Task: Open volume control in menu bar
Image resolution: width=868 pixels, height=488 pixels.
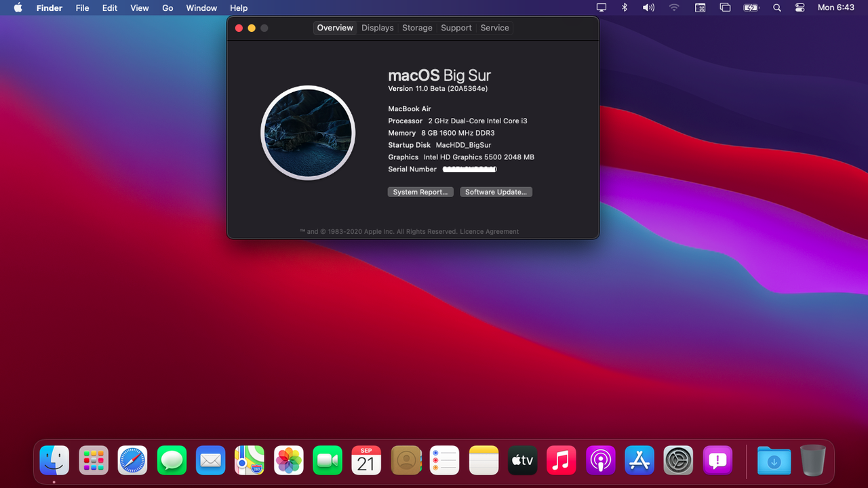Action: (648, 7)
